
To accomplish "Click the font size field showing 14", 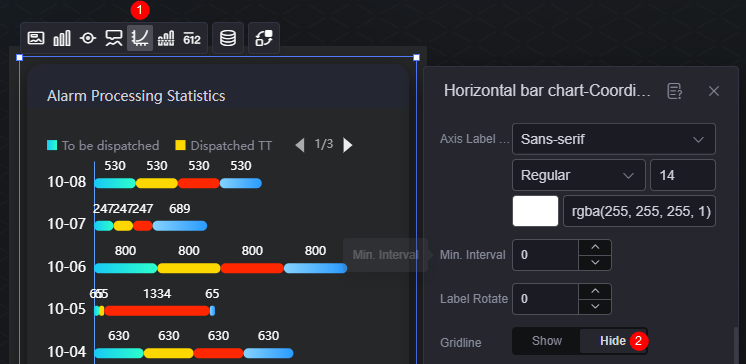I will tap(683, 175).
